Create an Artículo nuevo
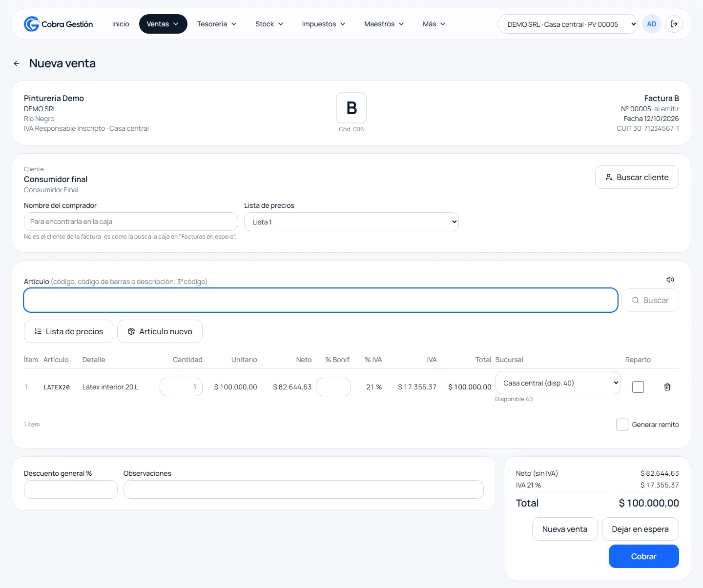Image resolution: width=703 pixels, height=588 pixels. click(x=160, y=331)
